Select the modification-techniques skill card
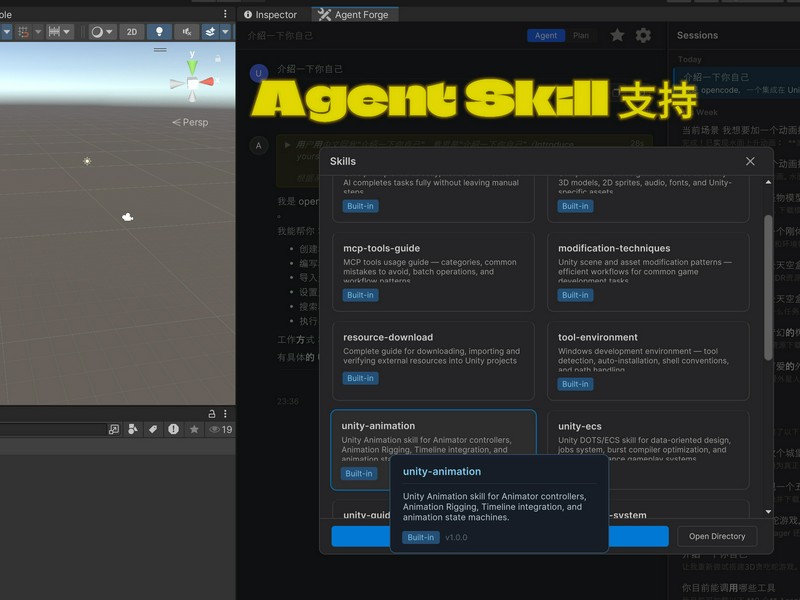The height and width of the screenshot is (600, 800). click(x=648, y=272)
